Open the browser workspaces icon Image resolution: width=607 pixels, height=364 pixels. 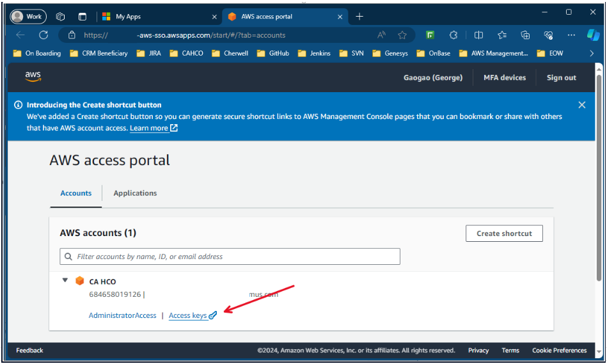coord(60,17)
